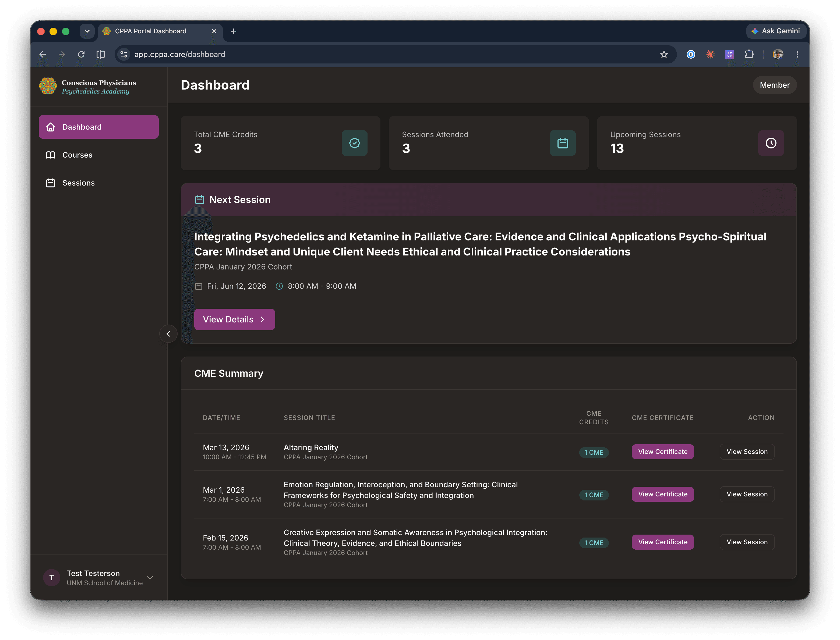View Session for Creative Expression session
840x640 pixels.
coord(747,542)
